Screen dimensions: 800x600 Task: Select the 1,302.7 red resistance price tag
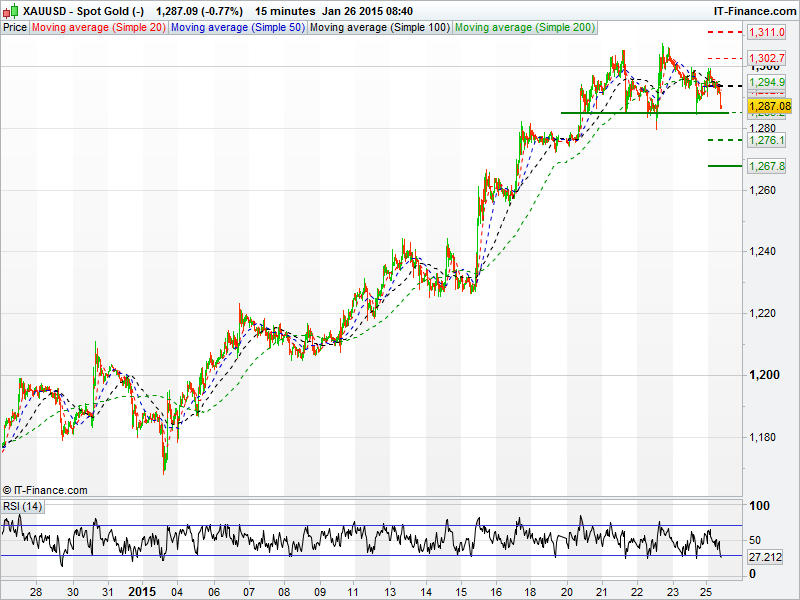pos(766,59)
